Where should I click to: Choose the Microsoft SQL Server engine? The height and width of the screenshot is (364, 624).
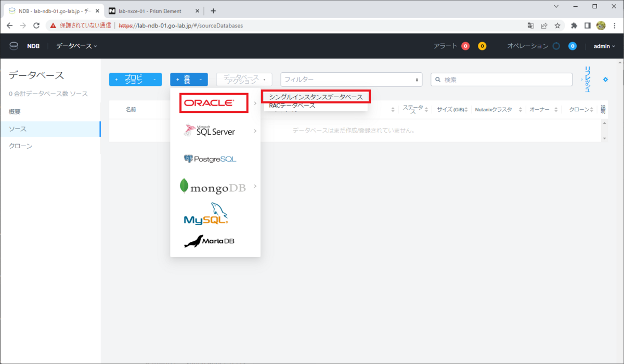click(x=209, y=131)
